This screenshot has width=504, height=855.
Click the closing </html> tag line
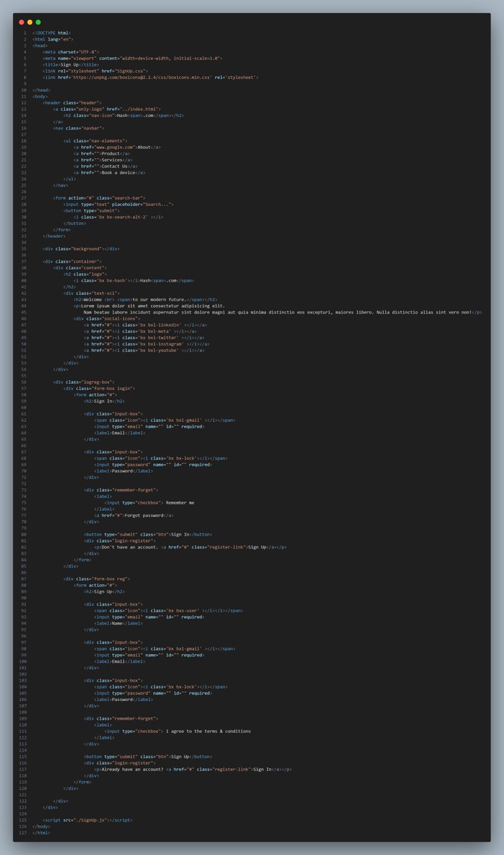(x=41, y=833)
